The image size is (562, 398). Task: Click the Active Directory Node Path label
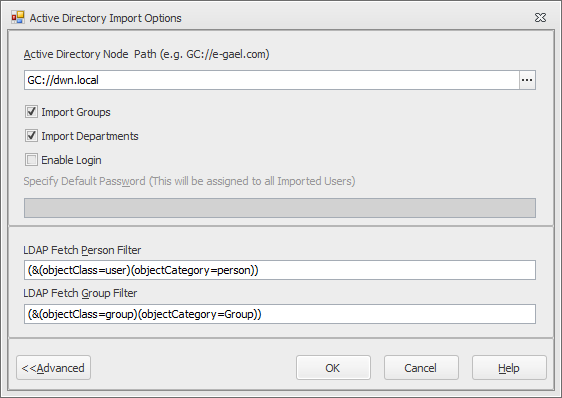(x=147, y=54)
